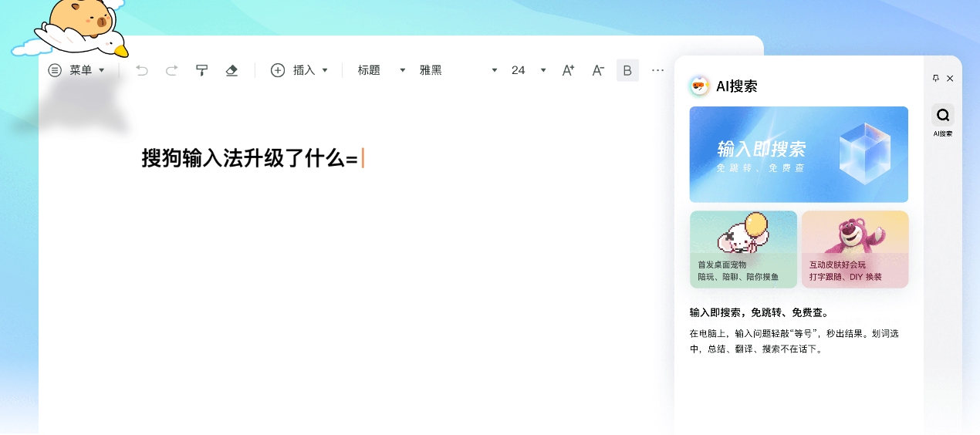
Task: Click the undo arrow icon
Action: (x=141, y=70)
